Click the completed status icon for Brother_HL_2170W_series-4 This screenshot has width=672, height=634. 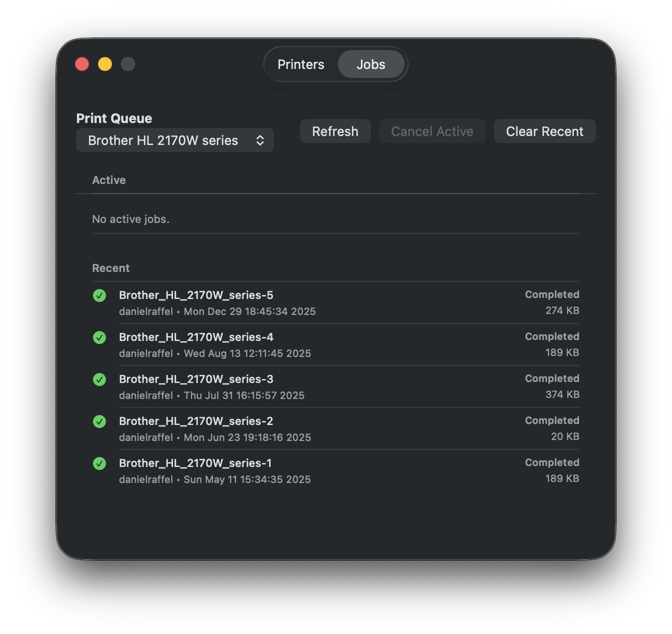tap(99, 337)
